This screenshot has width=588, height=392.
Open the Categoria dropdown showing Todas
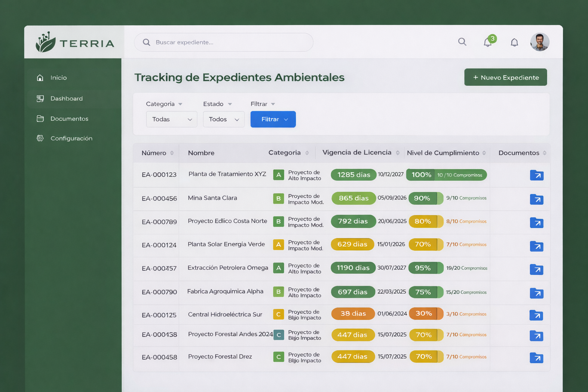[x=171, y=119]
